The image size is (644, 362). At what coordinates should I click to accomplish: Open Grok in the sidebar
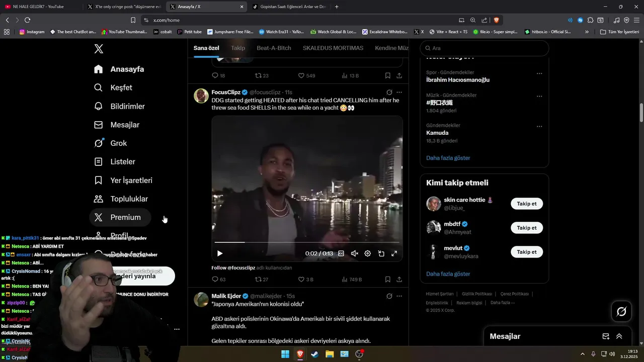[x=111, y=143]
